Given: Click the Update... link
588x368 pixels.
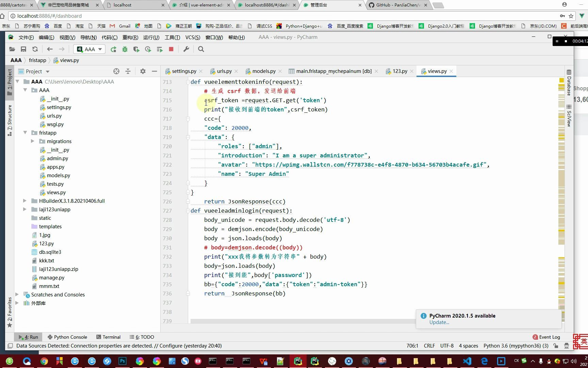Looking at the screenshot, I should [439, 322].
